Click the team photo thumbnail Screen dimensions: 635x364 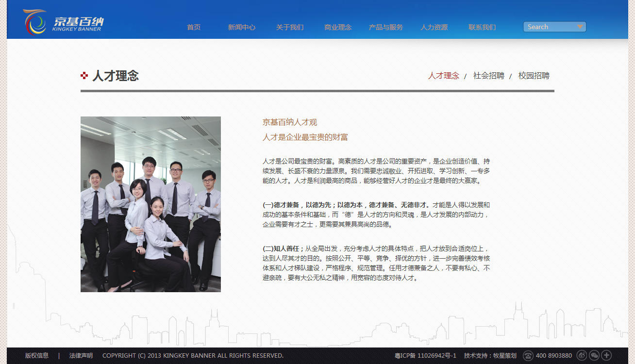pos(150,204)
